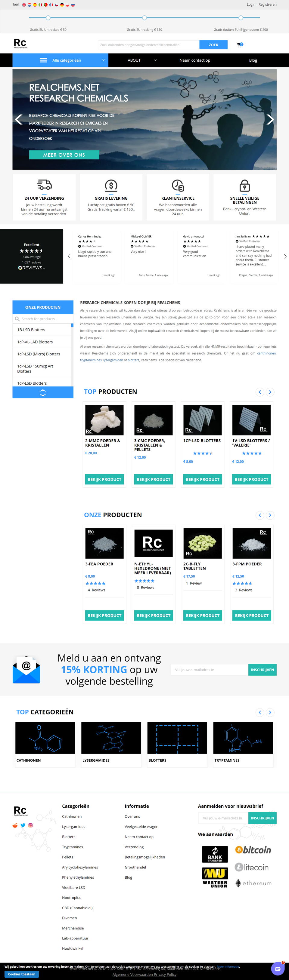Select the Polish flag language
Image resolution: width=289 pixels, height=980 pixels.
pyautogui.click(x=67, y=5)
